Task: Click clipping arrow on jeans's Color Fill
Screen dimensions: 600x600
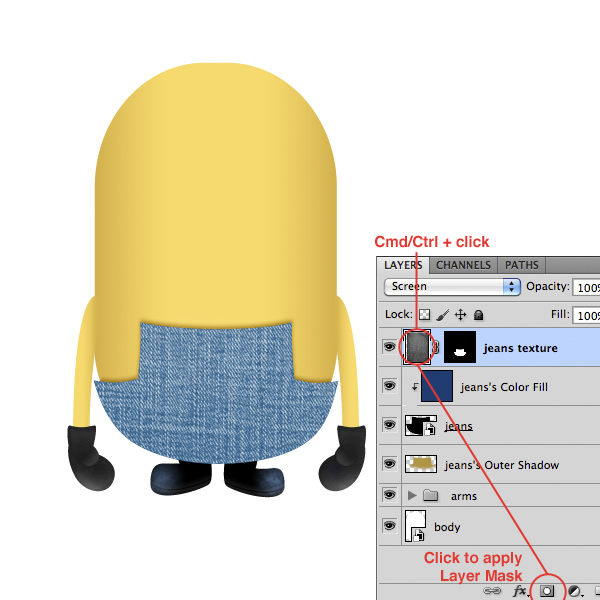Action: point(415,387)
